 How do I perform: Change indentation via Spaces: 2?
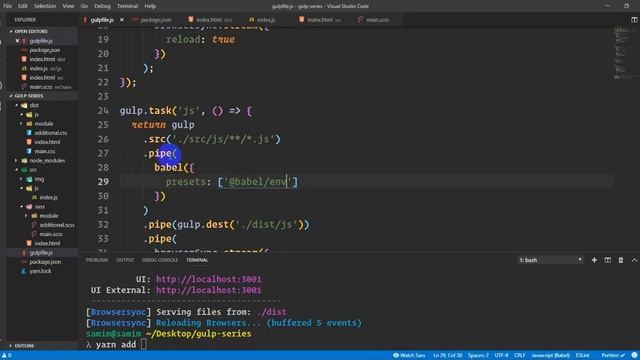[x=478, y=356]
